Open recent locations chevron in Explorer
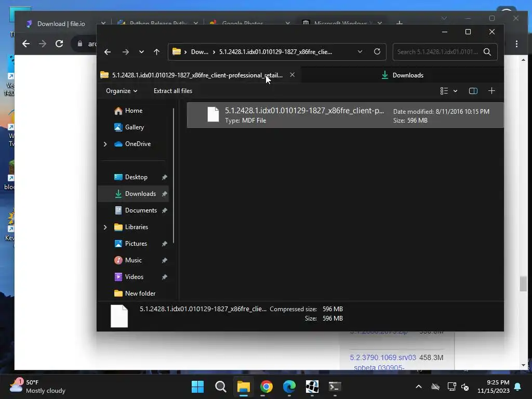 coord(141,52)
